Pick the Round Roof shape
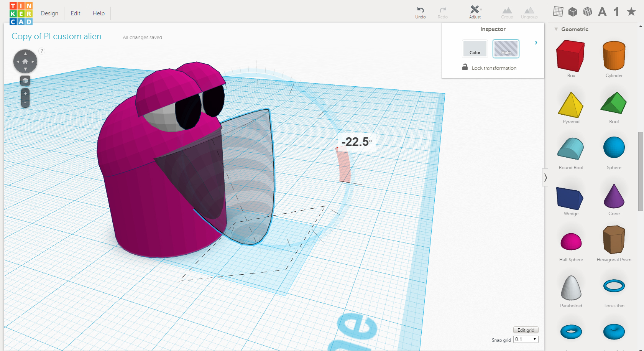 click(571, 149)
